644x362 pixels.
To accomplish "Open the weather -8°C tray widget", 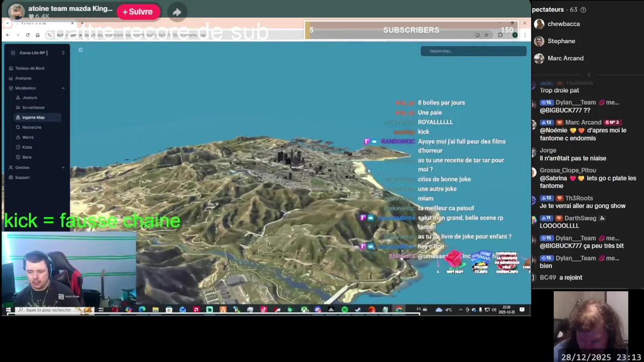I will [445, 310].
